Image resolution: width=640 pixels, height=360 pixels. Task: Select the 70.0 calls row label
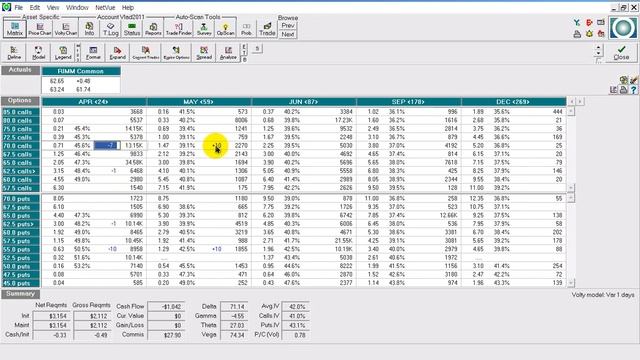point(20,146)
